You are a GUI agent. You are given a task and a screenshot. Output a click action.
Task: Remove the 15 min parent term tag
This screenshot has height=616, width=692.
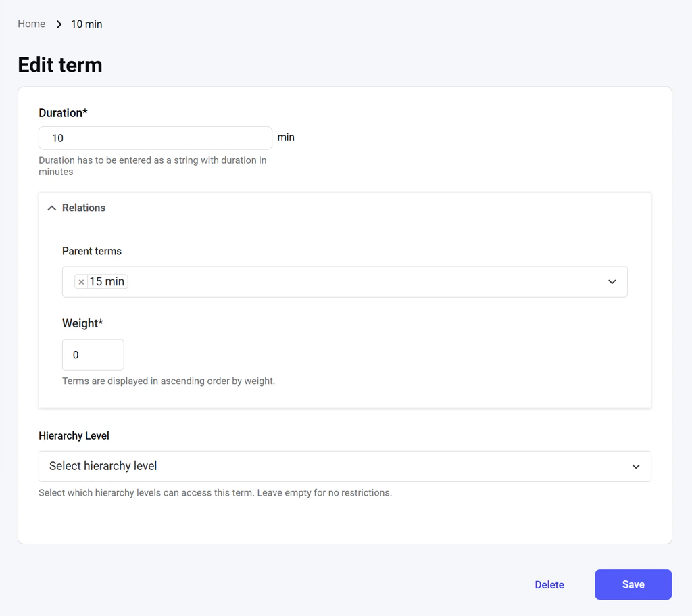coord(81,282)
